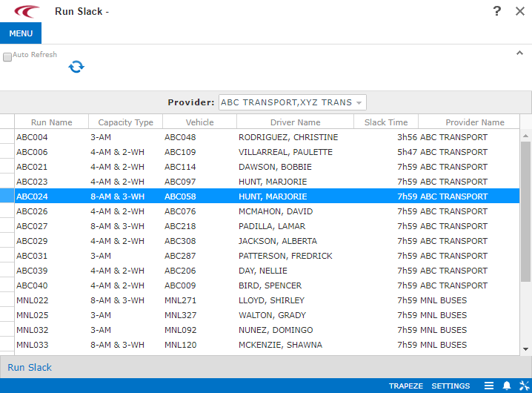Select run ABC006

coord(32,152)
